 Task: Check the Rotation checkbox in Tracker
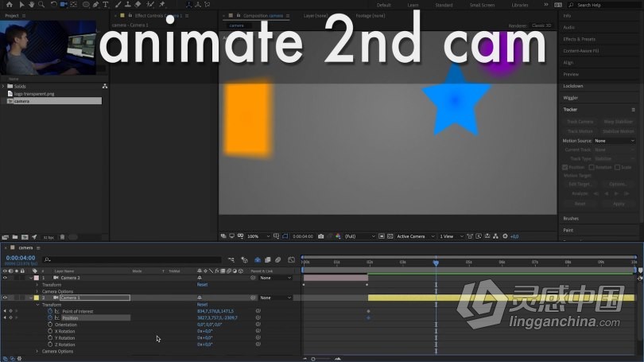tap(591, 167)
